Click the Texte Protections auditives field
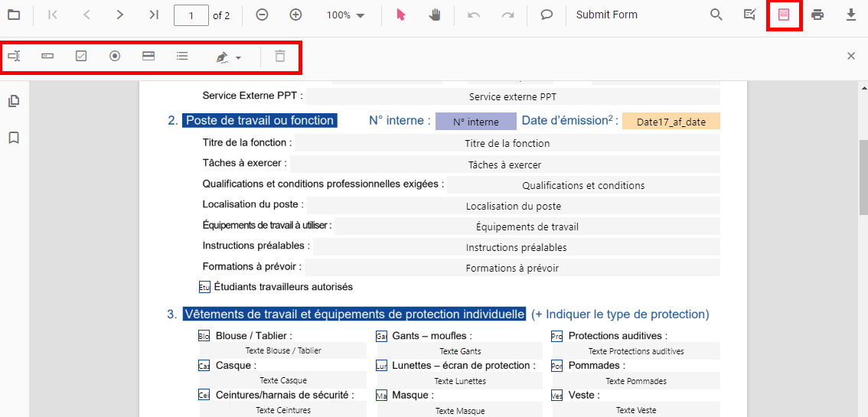Viewport: 868px width, 417px height. (x=636, y=350)
